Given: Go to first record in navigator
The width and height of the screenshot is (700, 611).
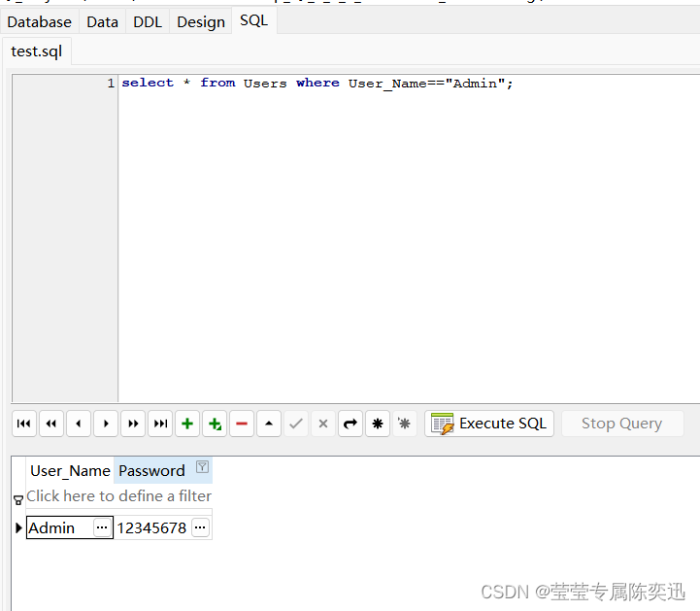Looking at the screenshot, I should coord(24,424).
